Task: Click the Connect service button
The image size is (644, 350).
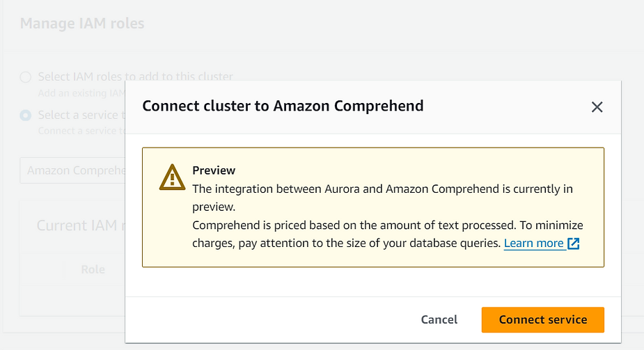Action: pyautogui.click(x=542, y=319)
